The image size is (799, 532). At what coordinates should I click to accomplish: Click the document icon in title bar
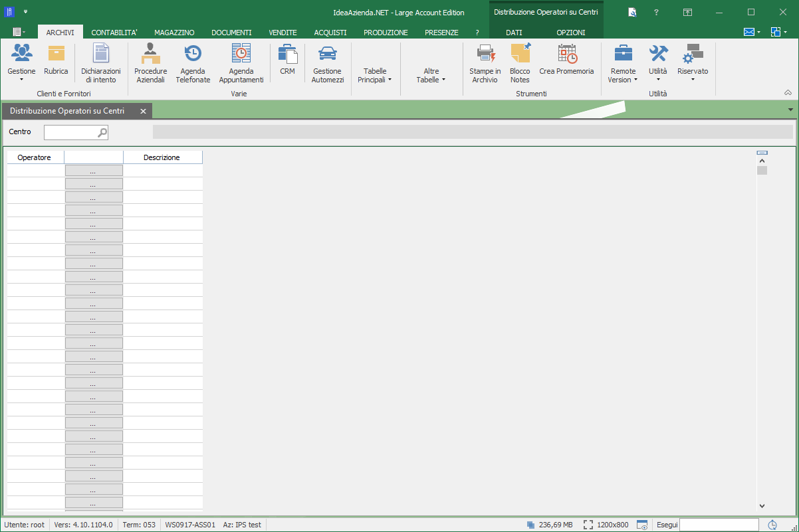click(x=632, y=12)
